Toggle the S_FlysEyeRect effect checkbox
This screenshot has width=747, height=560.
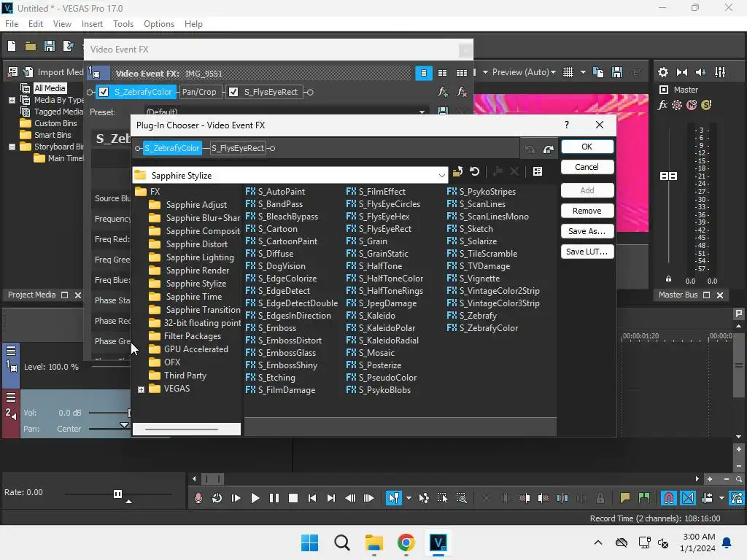click(x=233, y=92)
